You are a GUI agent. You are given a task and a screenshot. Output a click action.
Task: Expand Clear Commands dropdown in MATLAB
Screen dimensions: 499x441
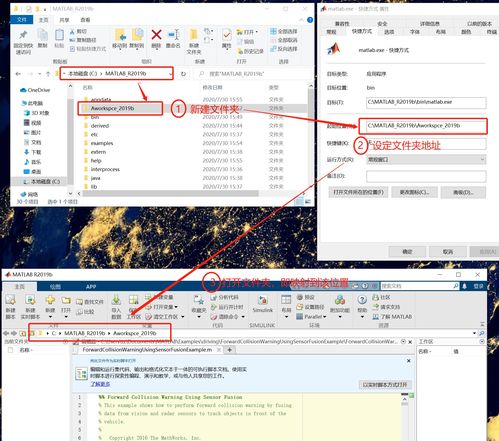[243, 317]
